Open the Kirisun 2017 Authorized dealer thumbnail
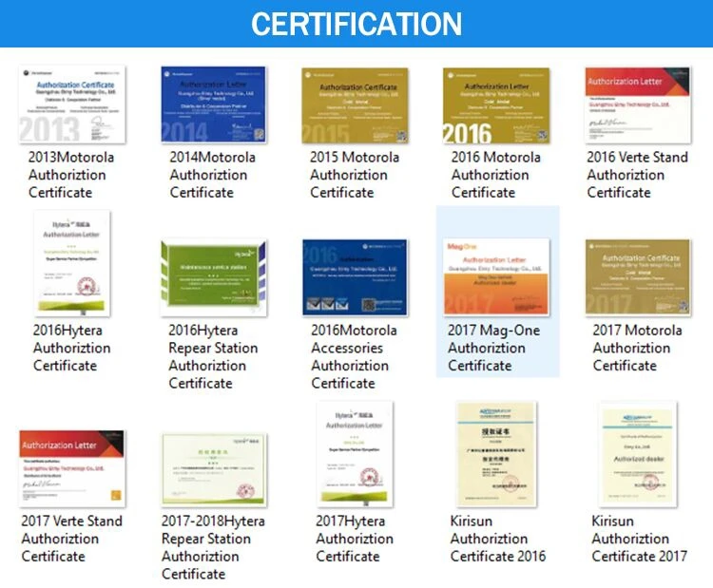The image size is (713, 588). point(639,454)
